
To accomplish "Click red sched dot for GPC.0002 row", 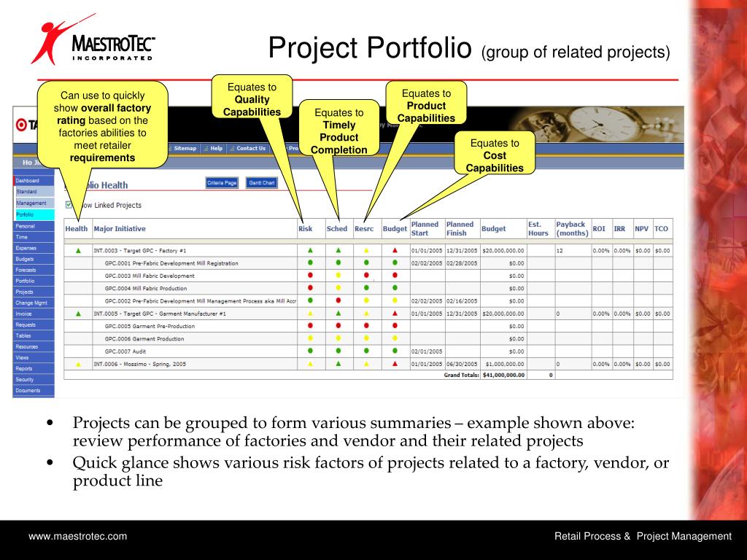I will (x=338, y=300).
